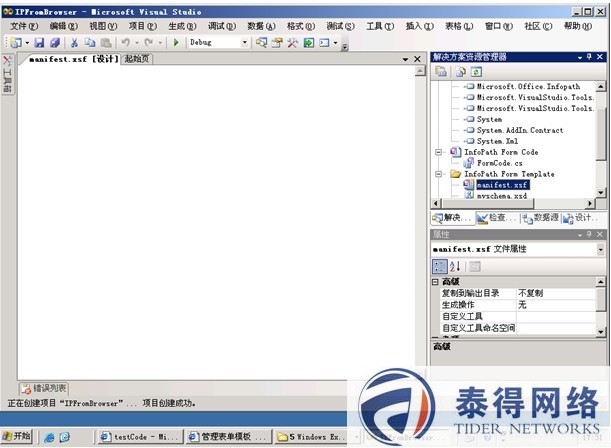Click the green arrow Start Page toolbar icon

(x=309, y=42)
